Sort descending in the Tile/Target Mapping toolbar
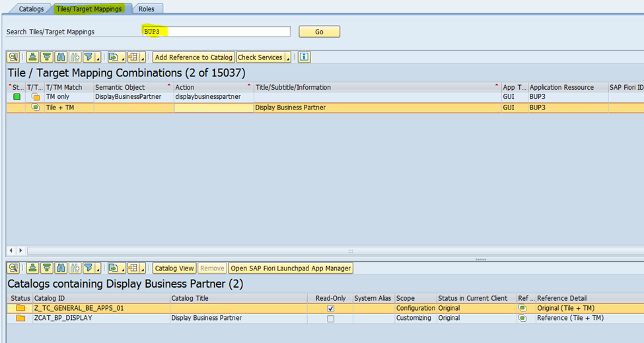Image resolution: width=644 pixels, height=343 pixels. [x=47, y=57]
